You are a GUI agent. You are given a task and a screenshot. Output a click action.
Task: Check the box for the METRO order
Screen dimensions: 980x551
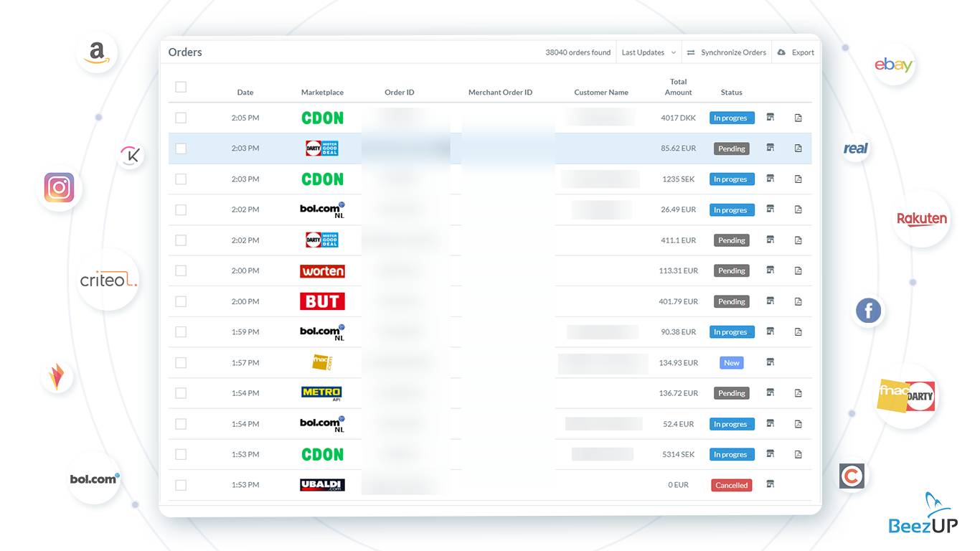coord(181,393)
